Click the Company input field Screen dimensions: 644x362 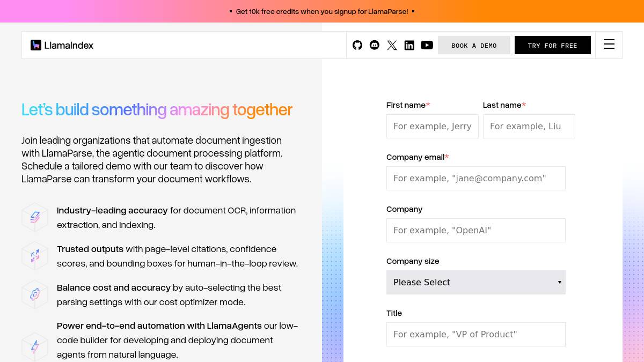coord(475,230)
